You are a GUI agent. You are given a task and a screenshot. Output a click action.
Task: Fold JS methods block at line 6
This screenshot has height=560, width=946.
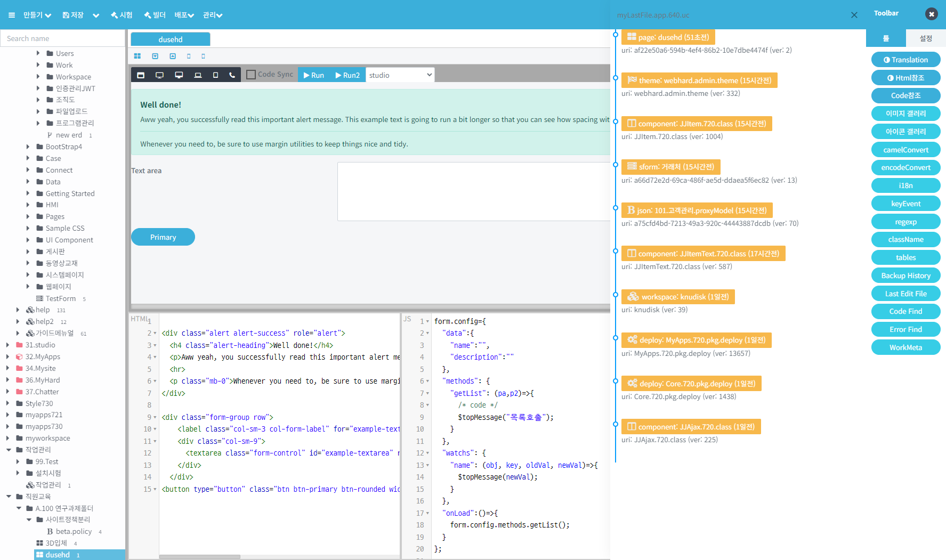pyautogui.click(x=427, y=382)
